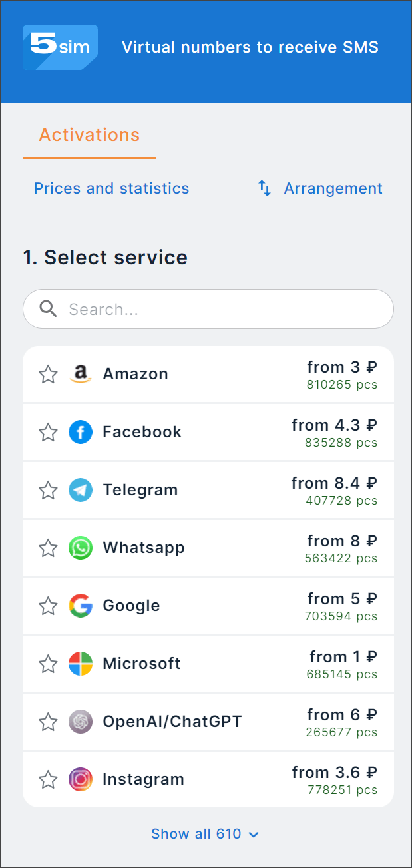Switch to the Activations tab
The width and height of the screenshot is (412, 868).
pyautogui.click(x=89, y=135)
